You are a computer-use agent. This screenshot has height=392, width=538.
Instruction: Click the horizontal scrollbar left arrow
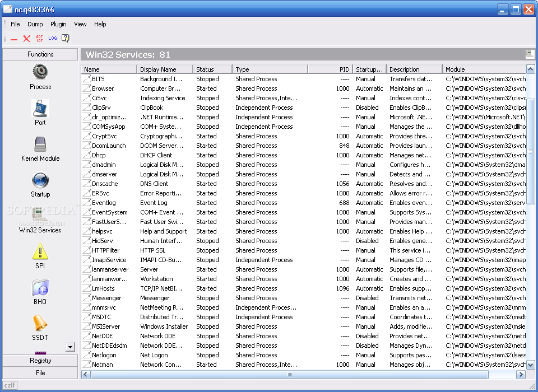[86, 375]
